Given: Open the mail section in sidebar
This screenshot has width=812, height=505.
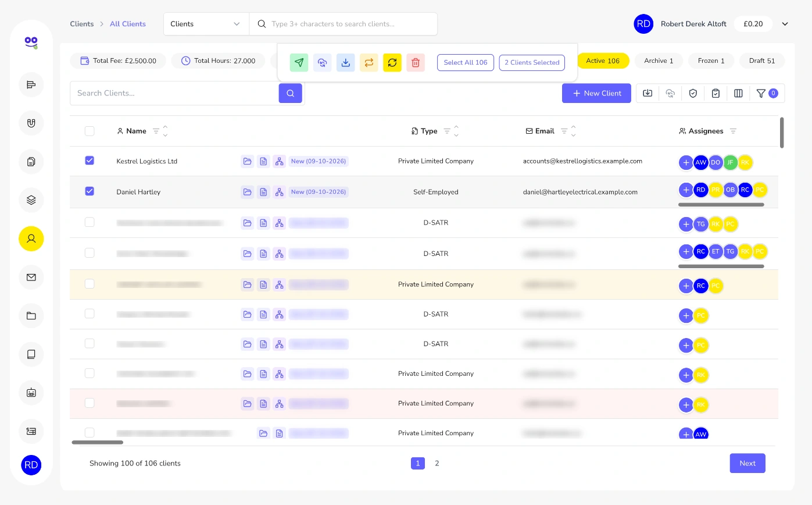Looking at the screenshot, I should tap(31, 277).
